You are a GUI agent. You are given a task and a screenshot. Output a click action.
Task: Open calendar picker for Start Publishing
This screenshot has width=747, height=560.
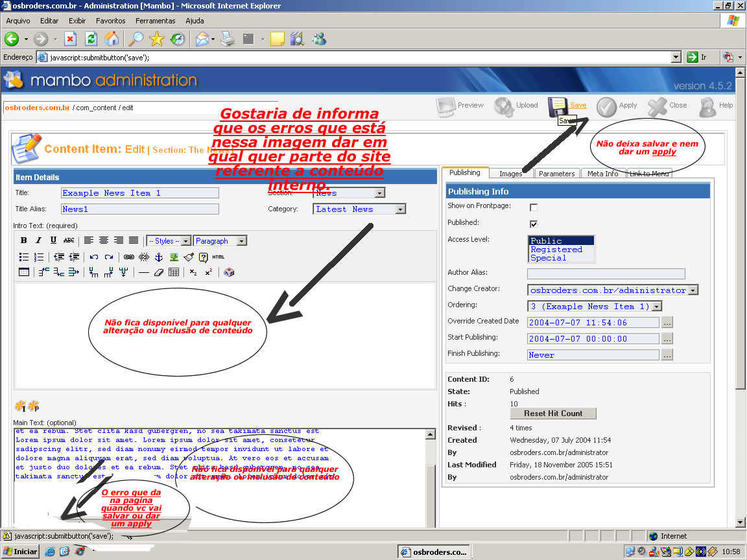[667, 338]
